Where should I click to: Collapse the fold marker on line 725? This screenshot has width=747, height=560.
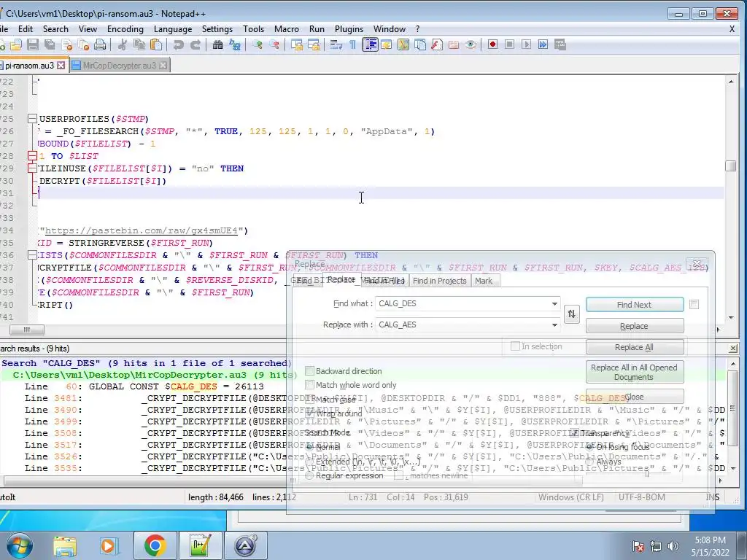tap(32, 119)
